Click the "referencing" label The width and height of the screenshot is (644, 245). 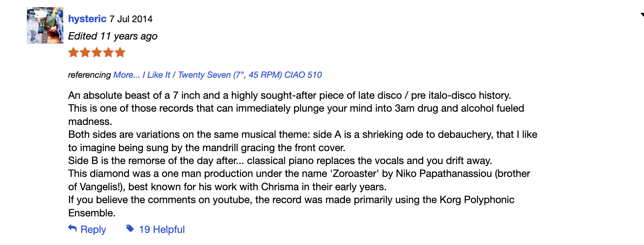click(89, 75)
